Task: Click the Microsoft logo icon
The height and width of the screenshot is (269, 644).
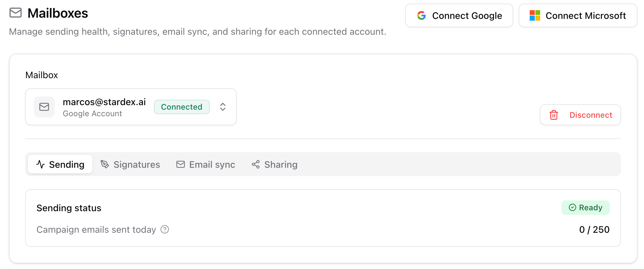Action: tap(535, 16)
